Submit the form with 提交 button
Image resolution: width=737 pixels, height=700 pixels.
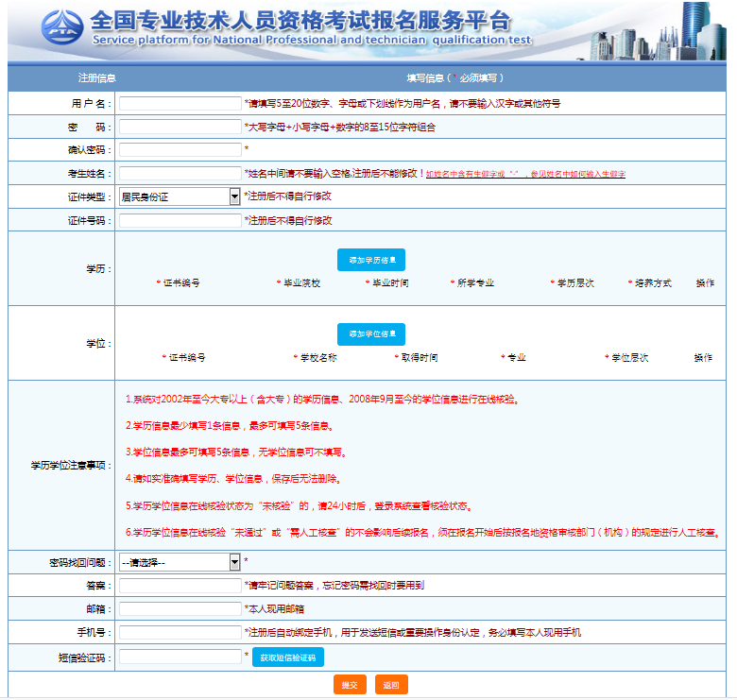350,685
